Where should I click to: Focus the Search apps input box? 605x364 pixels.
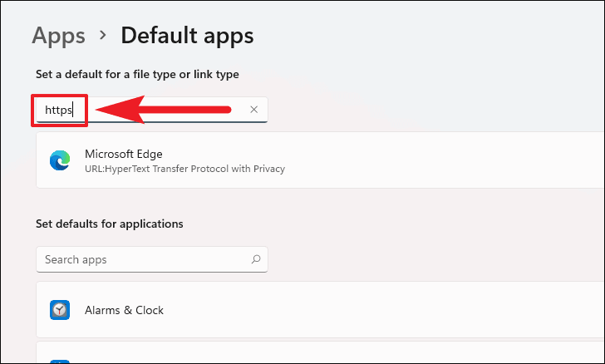point(151,259)
